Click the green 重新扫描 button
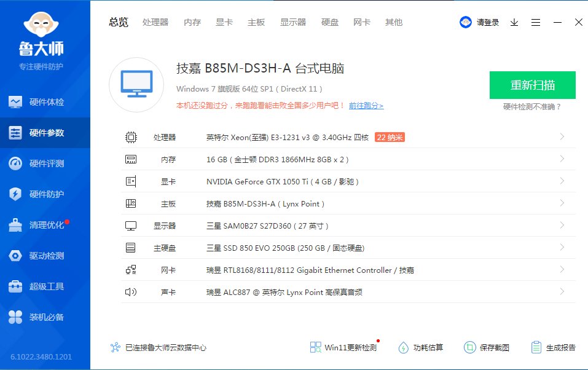 [533, 85]
